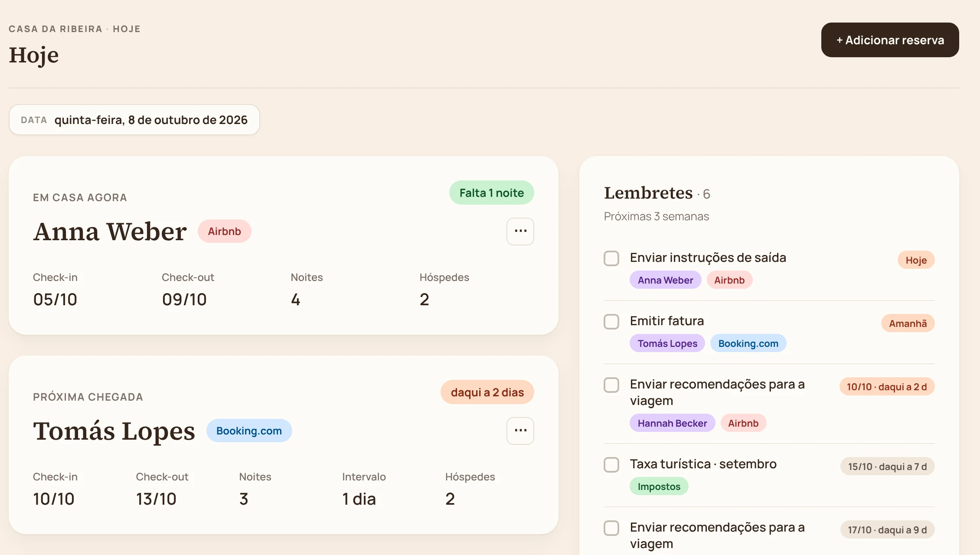Click the 'Amanhã' due badge on Emitir fatura
Viewport: 980px width, 555px height.
pos(908,323)
